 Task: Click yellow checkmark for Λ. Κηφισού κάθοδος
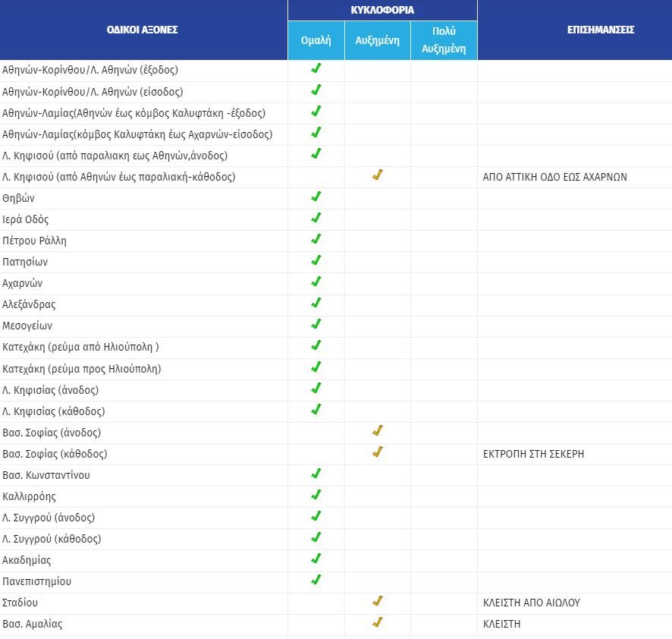click(378, 175)
